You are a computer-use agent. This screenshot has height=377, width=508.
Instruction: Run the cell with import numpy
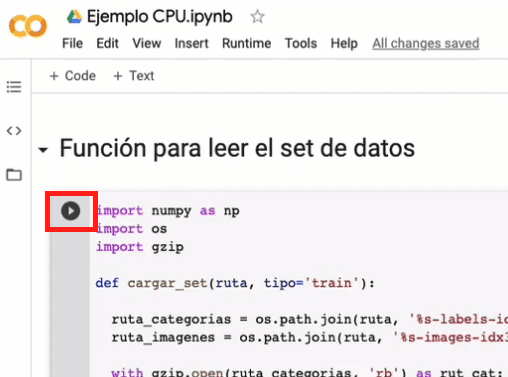point(70,211)
